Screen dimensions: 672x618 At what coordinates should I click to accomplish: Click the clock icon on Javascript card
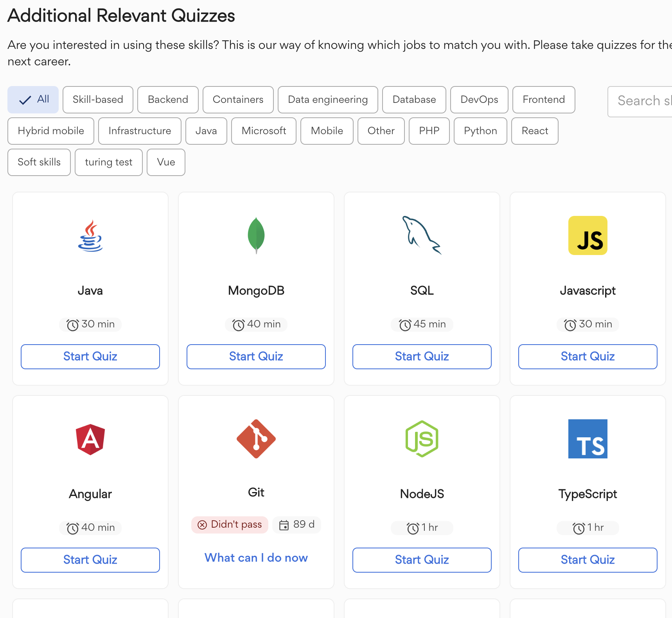(x=570, y=325)
